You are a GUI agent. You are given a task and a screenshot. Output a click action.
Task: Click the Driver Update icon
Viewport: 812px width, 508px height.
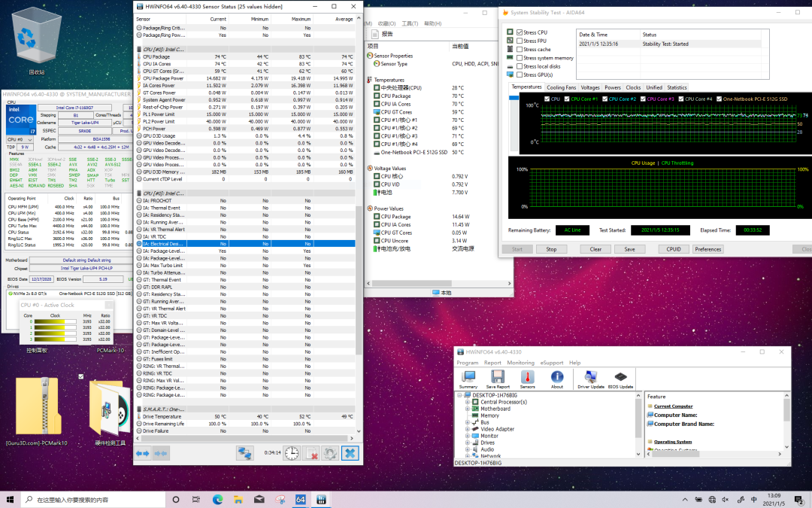(589, 378)
